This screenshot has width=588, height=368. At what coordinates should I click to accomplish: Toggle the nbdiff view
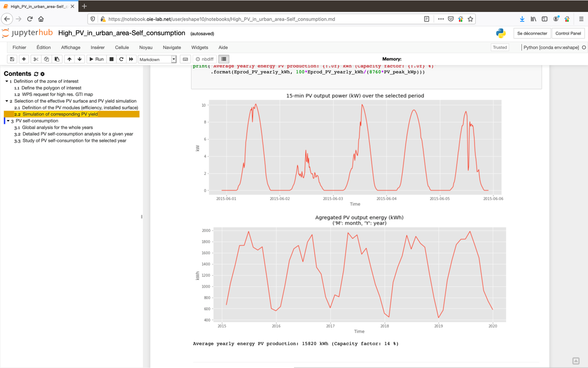coord(204,59)
